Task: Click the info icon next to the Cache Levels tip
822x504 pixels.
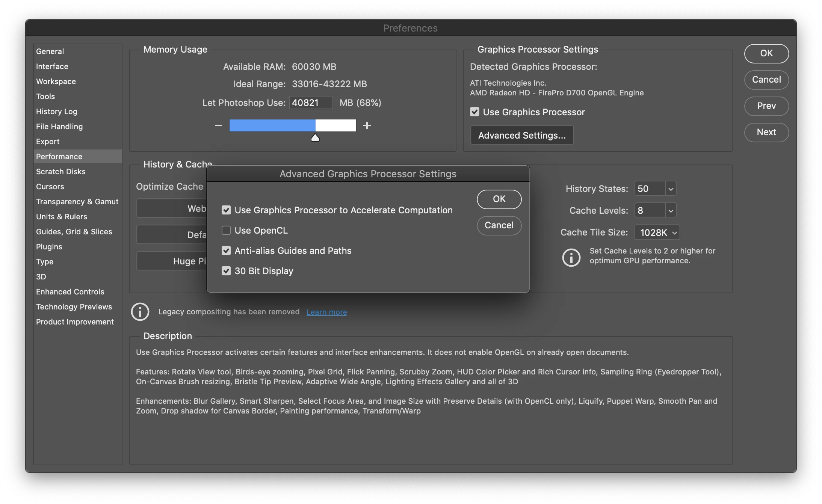Action: pos(571,257)
